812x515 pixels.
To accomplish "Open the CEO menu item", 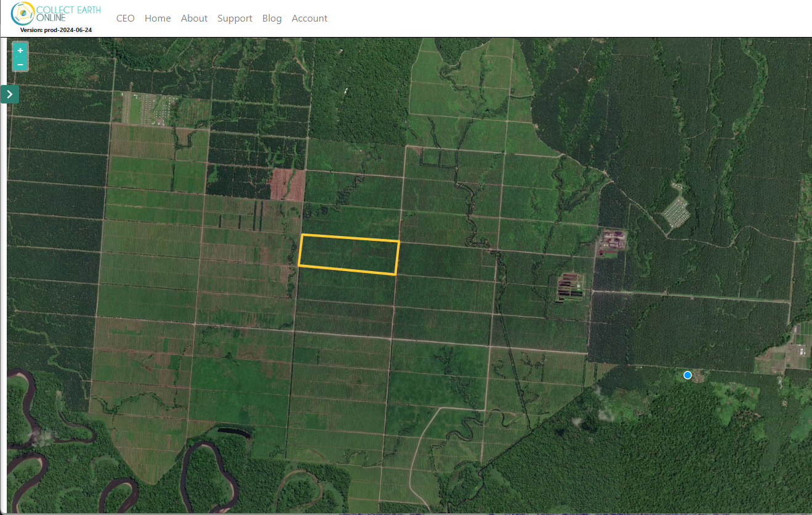I will click(x=126, y=18).
